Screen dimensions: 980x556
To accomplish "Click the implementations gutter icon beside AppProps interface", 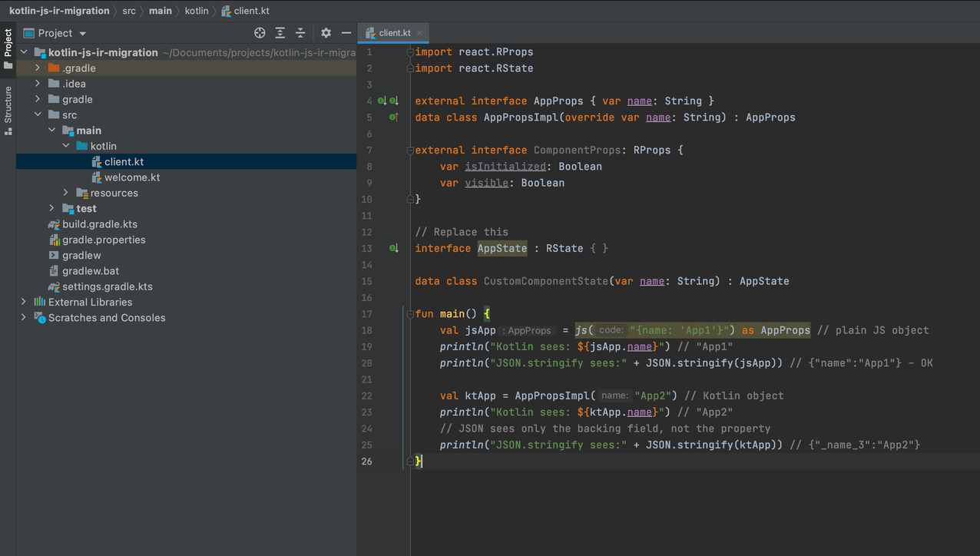I will click(380, 100).
